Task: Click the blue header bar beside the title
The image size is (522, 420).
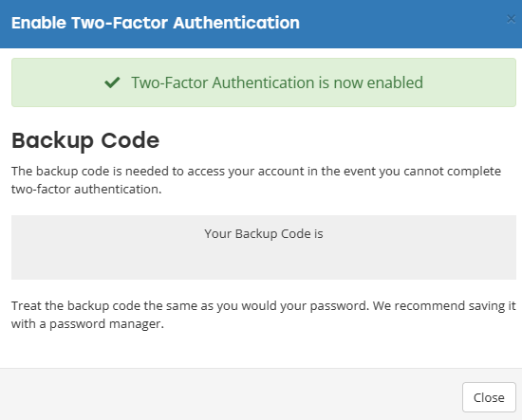Action: [400, 24]
